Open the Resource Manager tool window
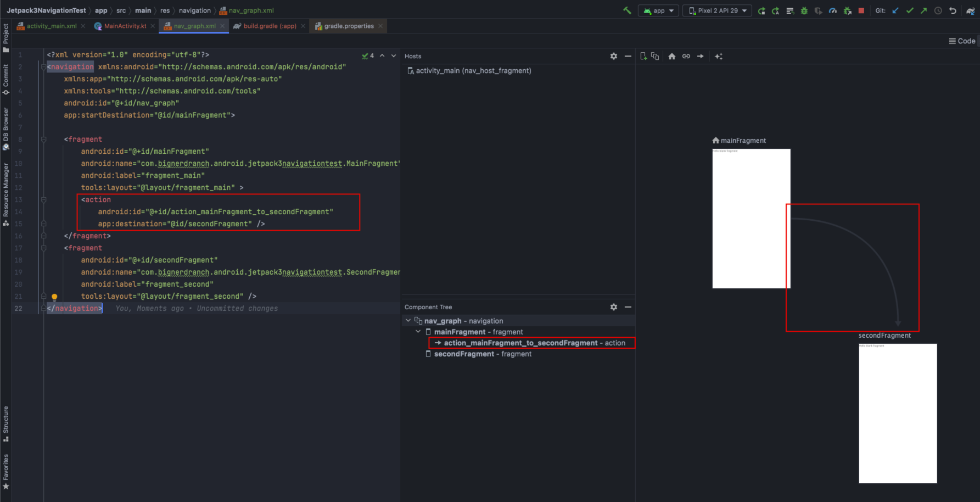The width and height of the screenshot is (980, 502). click(5, 194)
